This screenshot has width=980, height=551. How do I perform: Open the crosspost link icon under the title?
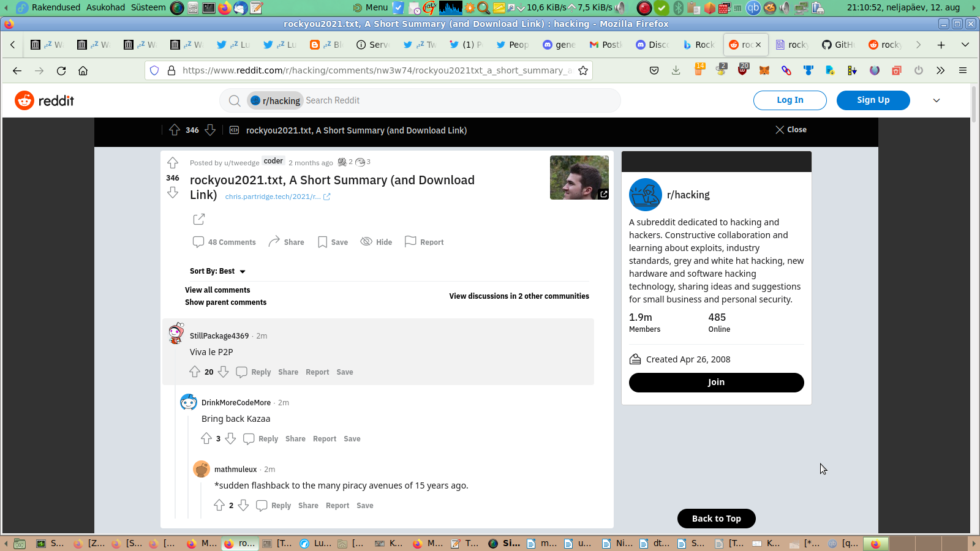(199, 219)
